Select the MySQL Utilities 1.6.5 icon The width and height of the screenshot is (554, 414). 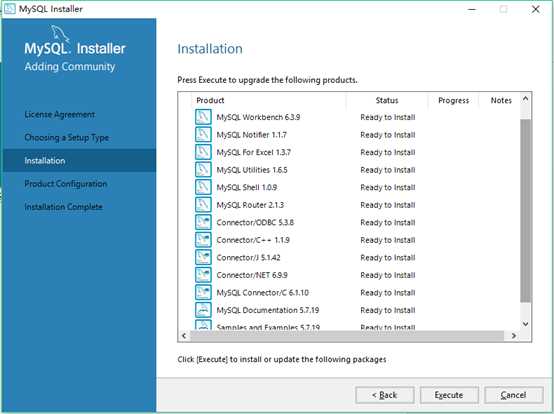tap(203, 170)
